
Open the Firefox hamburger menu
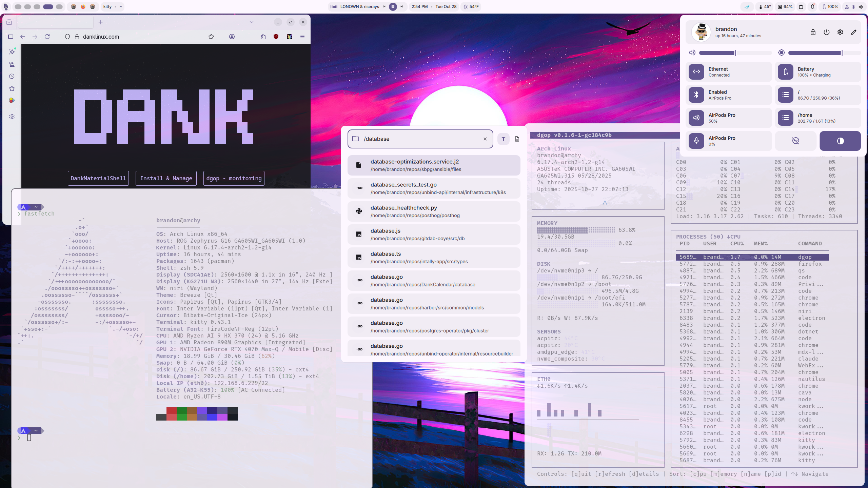pyautogui.click(x=302, y=37)
